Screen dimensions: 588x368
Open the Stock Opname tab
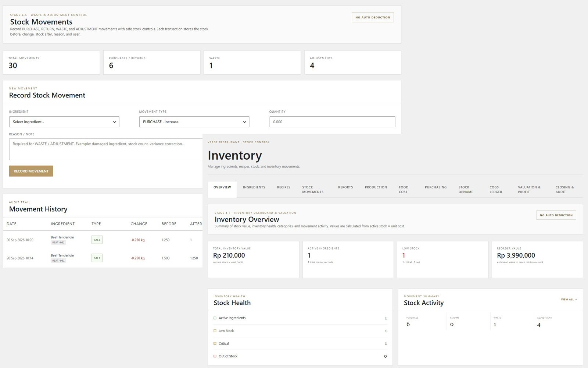[466, 190]
